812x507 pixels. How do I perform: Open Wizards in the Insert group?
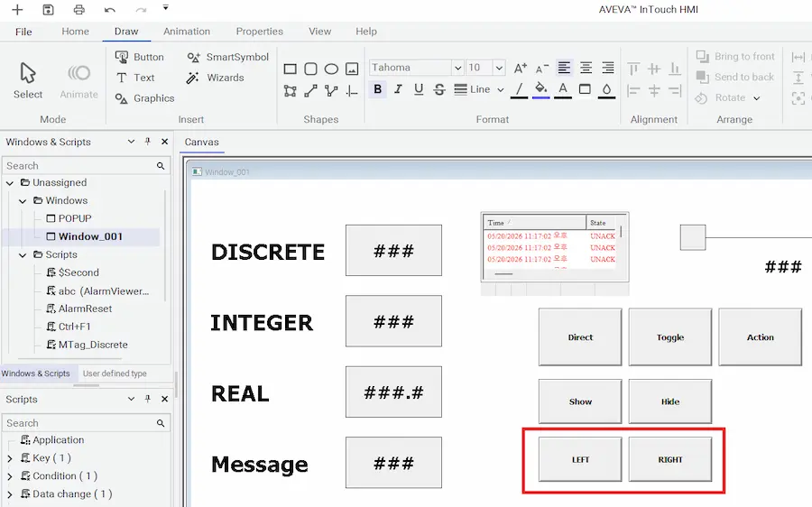(215, 78)
